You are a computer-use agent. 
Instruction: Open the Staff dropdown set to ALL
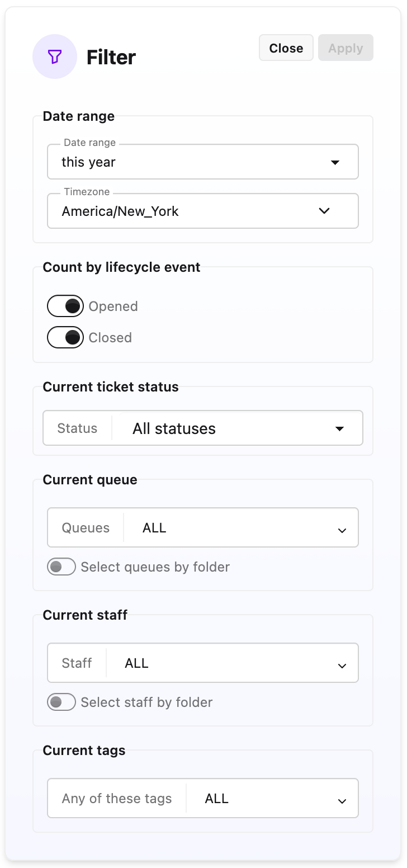tap(203, 663)
